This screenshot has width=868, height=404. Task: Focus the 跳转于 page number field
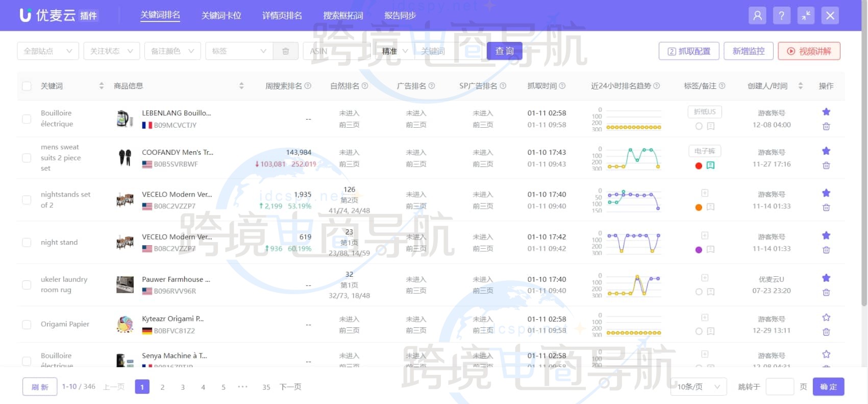780,387
